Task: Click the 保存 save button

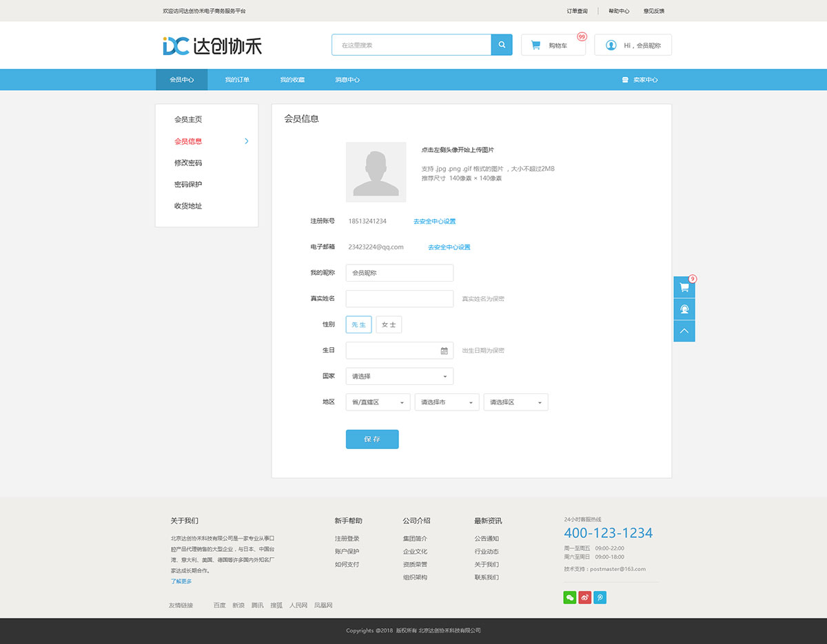Action: (x=372, y=439)
